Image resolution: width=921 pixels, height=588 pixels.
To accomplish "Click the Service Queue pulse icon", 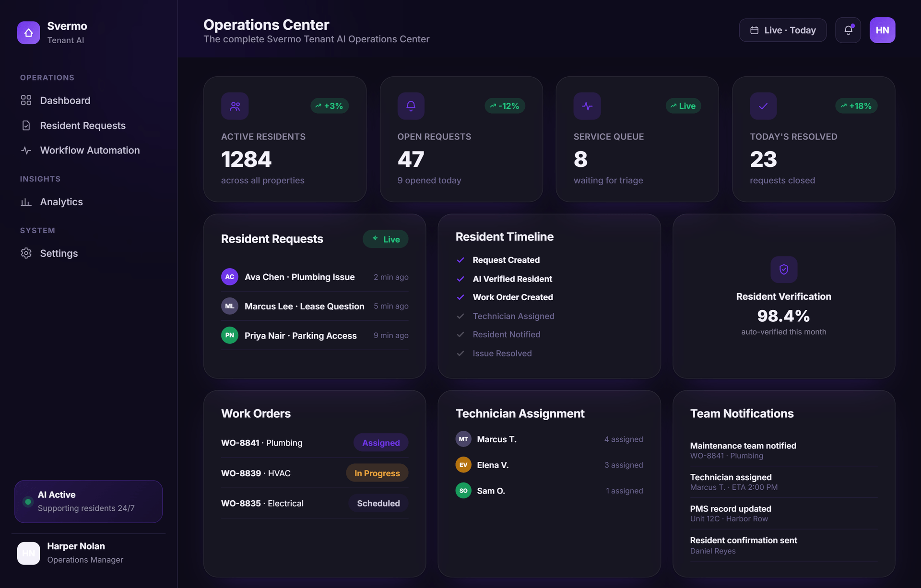I will tap(587, 106).
